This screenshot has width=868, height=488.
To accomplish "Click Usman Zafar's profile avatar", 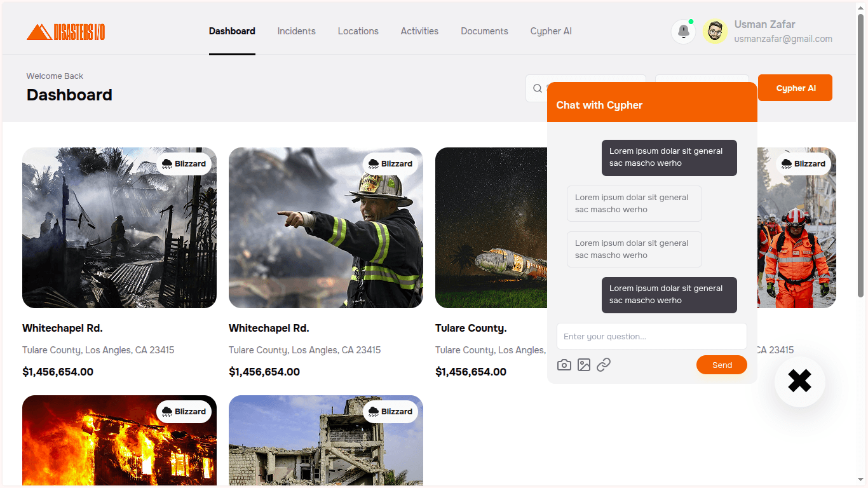I will [x=715, y=31].
